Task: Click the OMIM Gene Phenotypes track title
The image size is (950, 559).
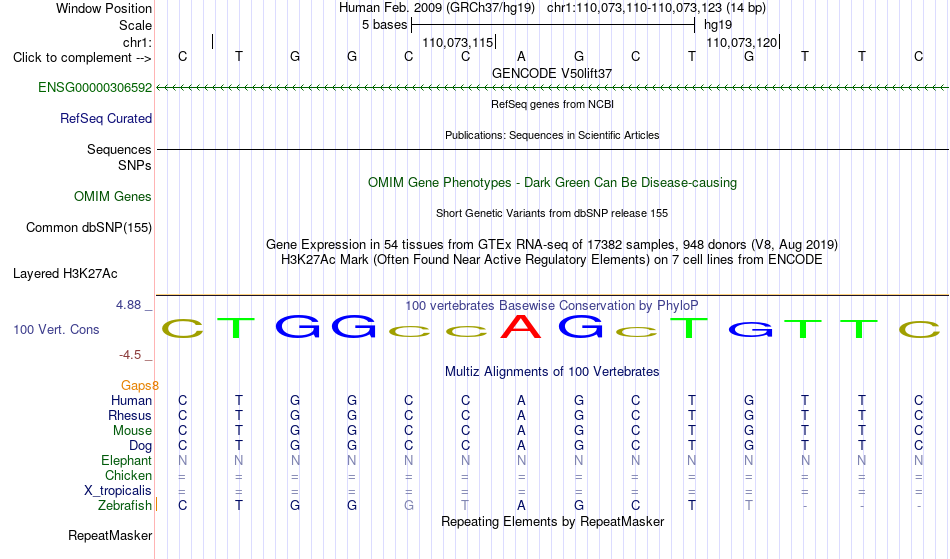Action: point(553,183)
